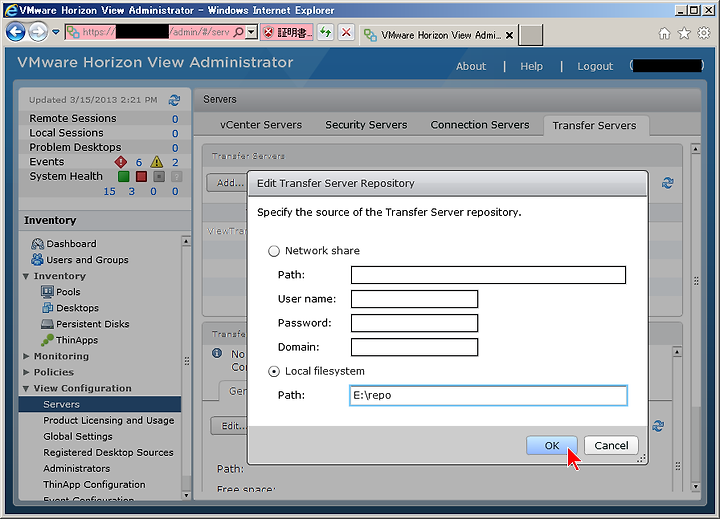The width and height of the screenshot is (720, 519).
Task: Click the sidebar scrollbar down arrow
Action: tap(186, 495)
